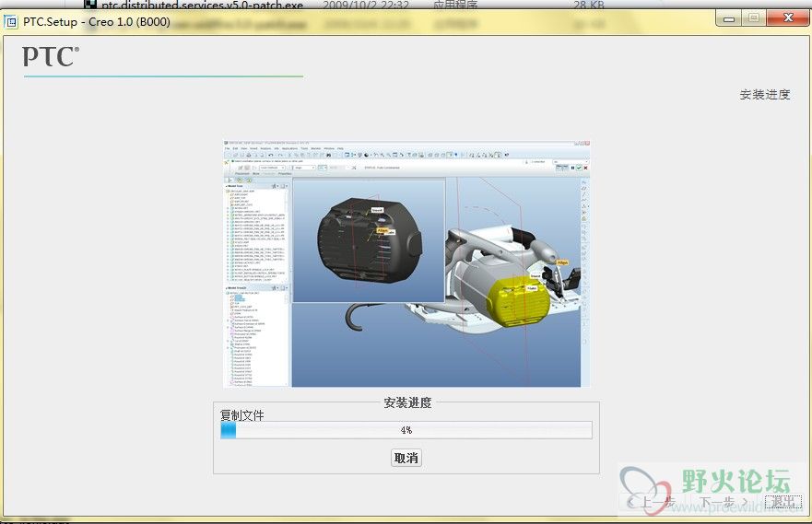Select ptc.distributed.services patch exe file in background window
812x524 pixels.
coord(202,5)
